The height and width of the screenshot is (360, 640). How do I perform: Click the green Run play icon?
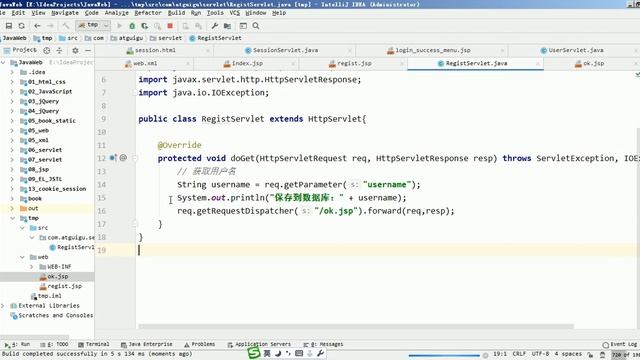(x=120, y=26)
